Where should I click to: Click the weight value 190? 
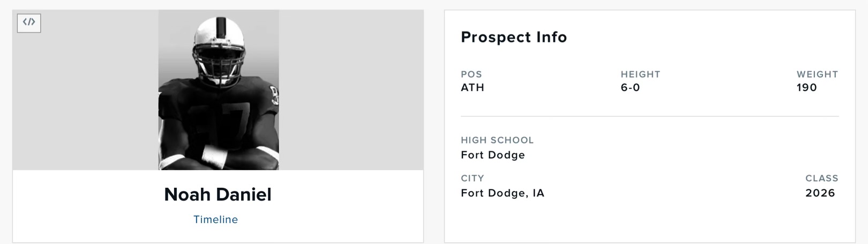click(807, 88)
